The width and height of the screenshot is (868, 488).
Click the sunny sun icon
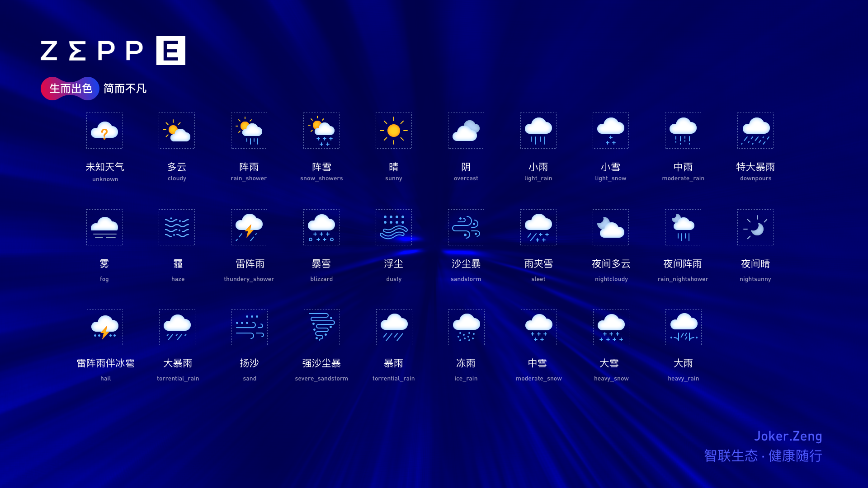[x=394, y=131]
